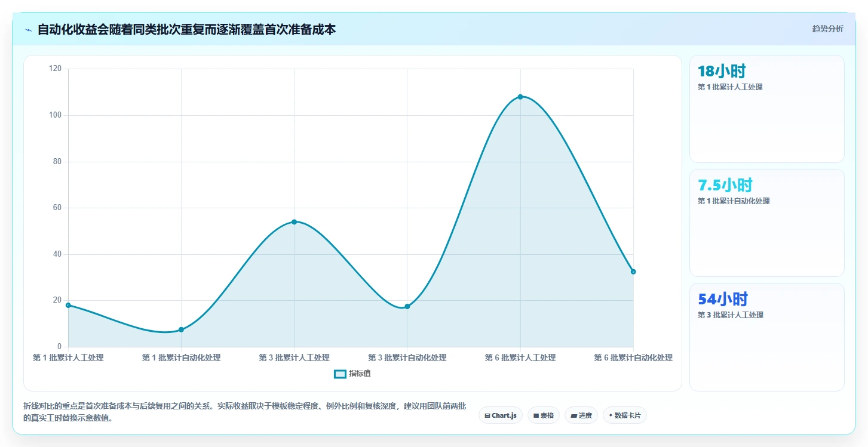Open the 7.5小时 stat card
868x447 pixels.
pos(767,223)
